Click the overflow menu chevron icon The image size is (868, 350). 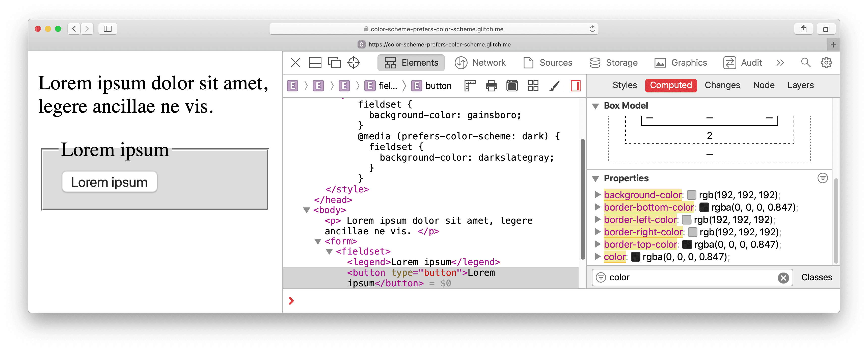point(780,63)
